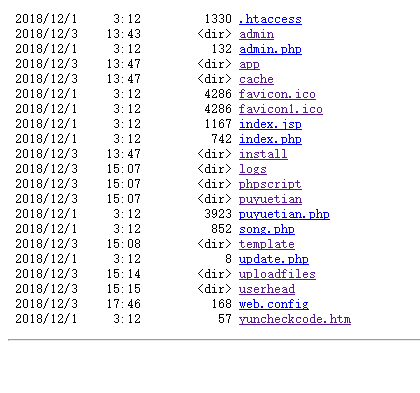Open the phpscript directory link

click(270, 184)
